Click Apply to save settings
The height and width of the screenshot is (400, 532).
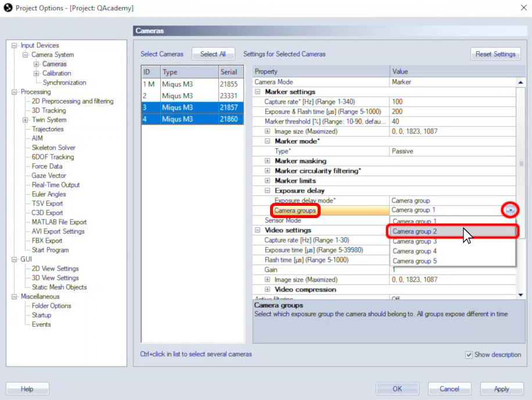pos(501,389)
